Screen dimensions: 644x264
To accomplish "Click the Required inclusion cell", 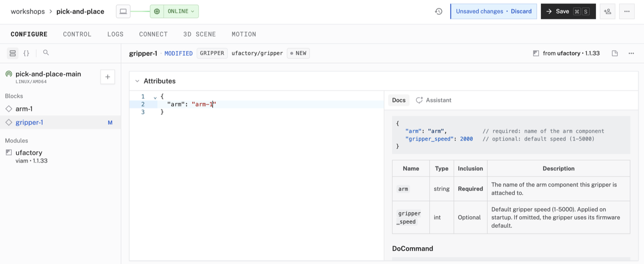I will point(471,189).
